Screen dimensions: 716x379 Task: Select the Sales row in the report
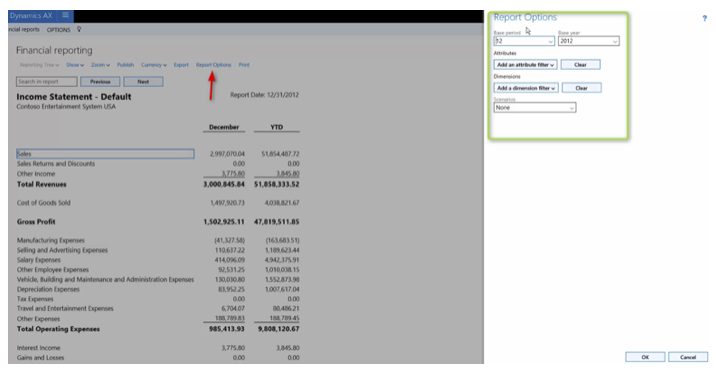(105, 154)
